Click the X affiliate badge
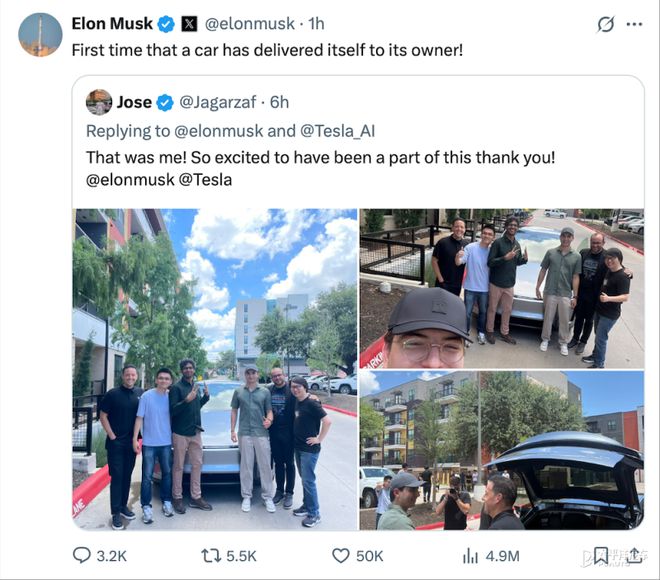 [189, 24]
